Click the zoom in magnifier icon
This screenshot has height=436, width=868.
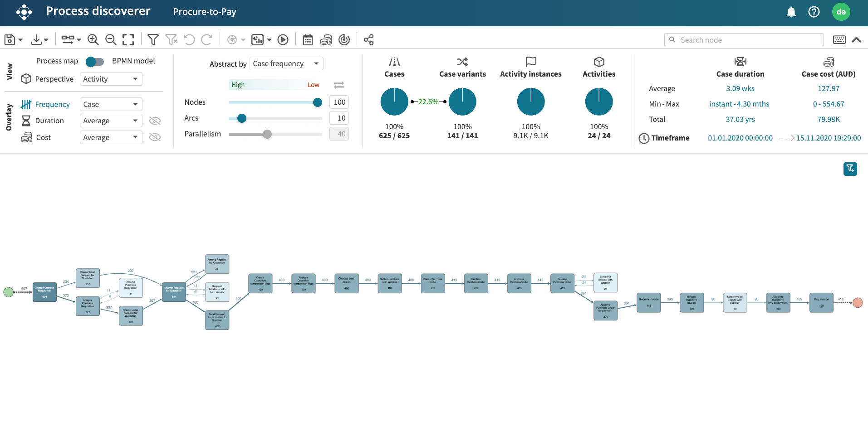point(93,40)
